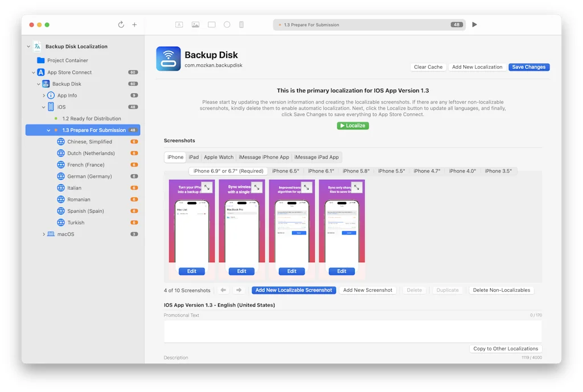This screenshot has width=583, height=392.
Task: Expand the macOS chevron
Action: click(44, 234)
